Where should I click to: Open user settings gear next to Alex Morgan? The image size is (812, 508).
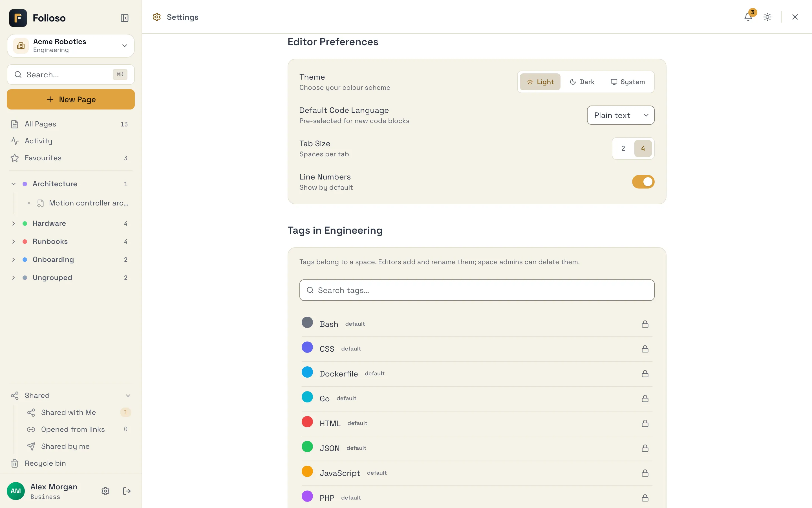(105, 491)
